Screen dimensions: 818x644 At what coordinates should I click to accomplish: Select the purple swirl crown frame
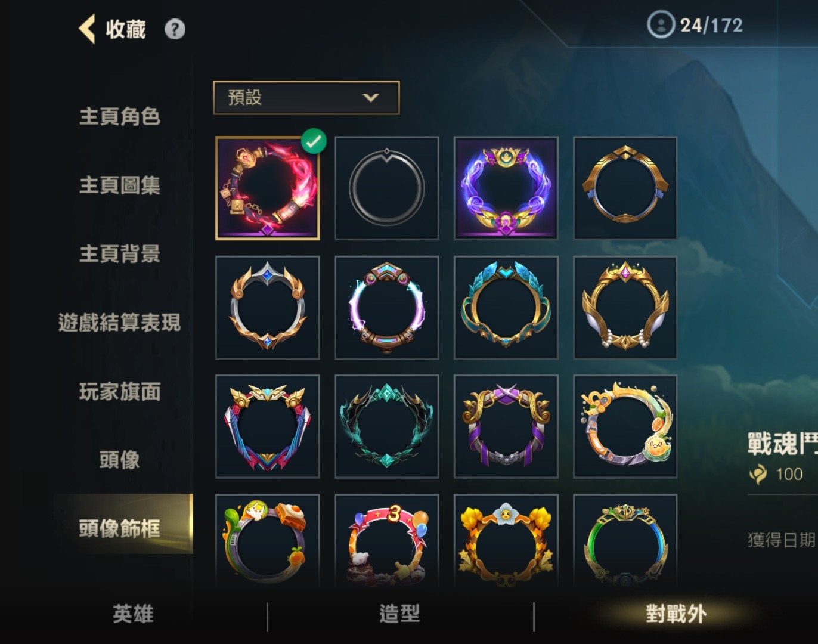tap(506, 188)
